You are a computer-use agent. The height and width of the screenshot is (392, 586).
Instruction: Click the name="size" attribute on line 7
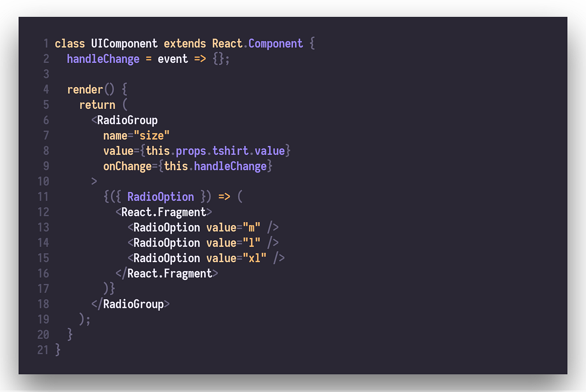point(136,135)
